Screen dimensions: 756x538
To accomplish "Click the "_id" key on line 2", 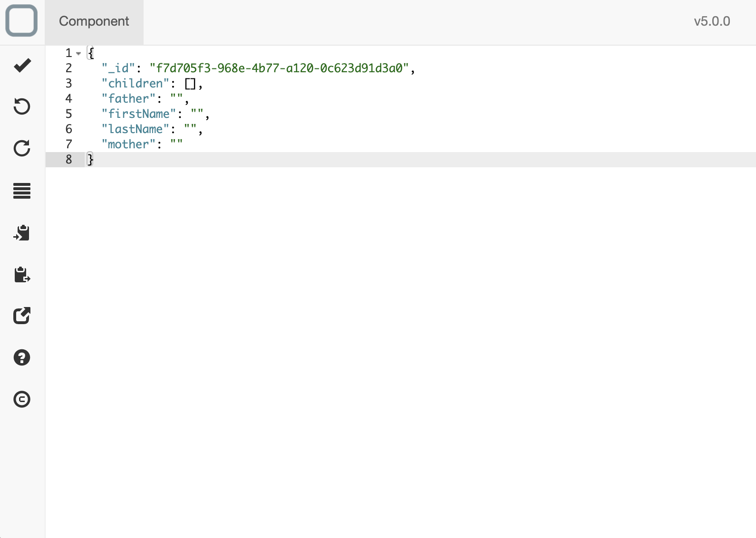I will tap(118, 68).
